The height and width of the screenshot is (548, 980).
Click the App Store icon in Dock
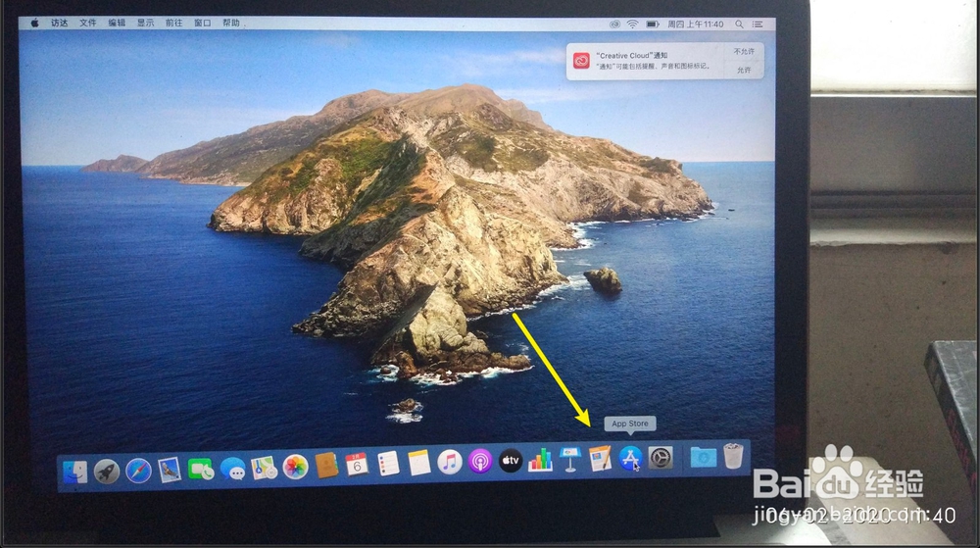pyautogui.click(x=630, y=458)
